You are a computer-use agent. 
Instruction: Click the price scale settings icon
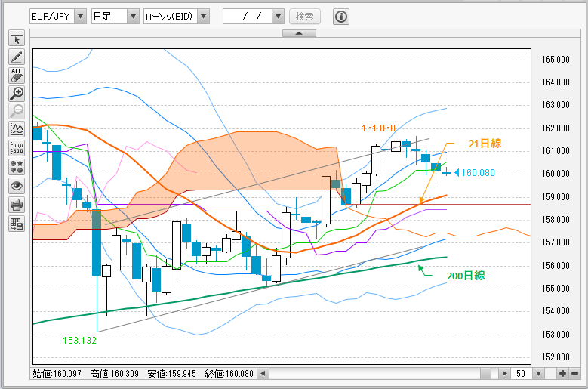[x=17, y=148]
